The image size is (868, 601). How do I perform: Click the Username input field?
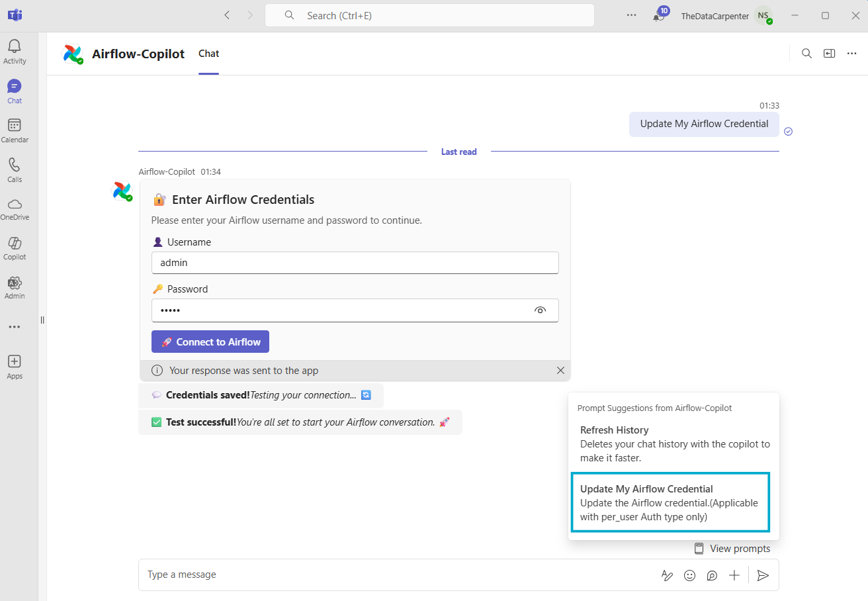pos(355,263)
